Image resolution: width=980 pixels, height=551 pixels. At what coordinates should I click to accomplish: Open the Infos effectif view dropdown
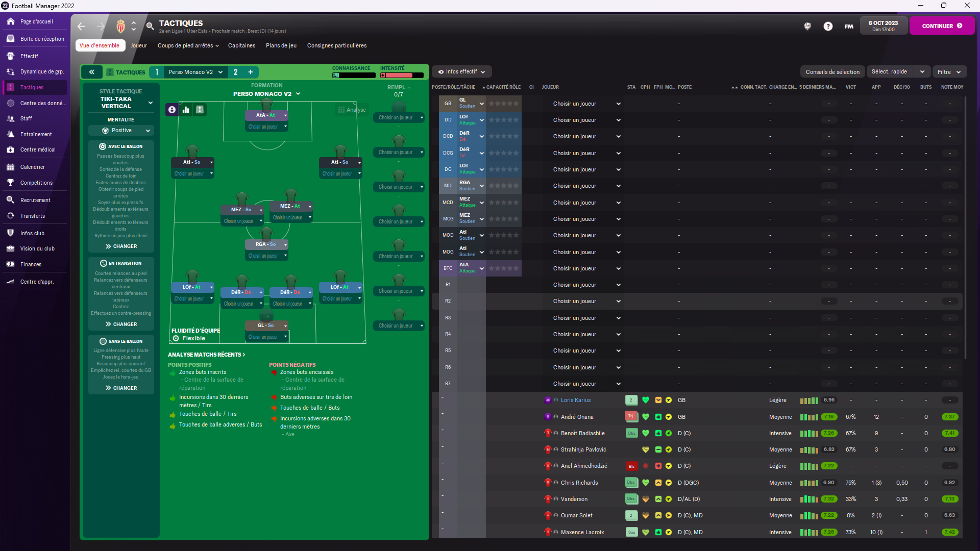click(x=461, y=72)
